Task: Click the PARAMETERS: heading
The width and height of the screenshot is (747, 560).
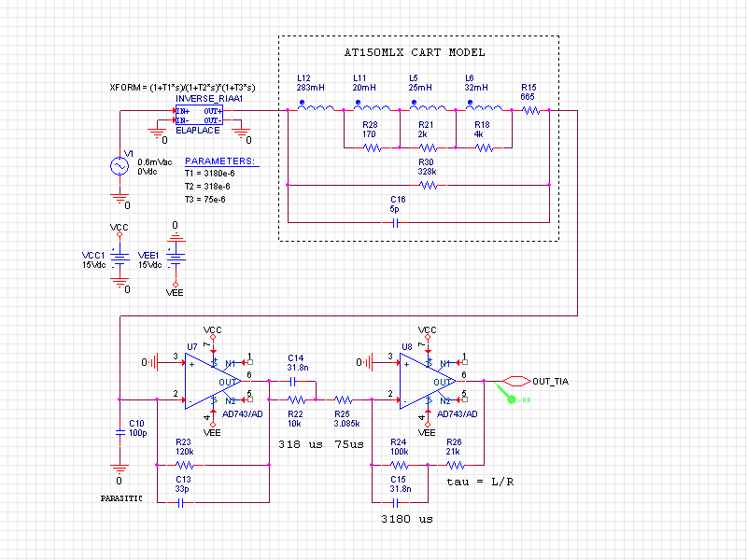Action: click(220, 161)
